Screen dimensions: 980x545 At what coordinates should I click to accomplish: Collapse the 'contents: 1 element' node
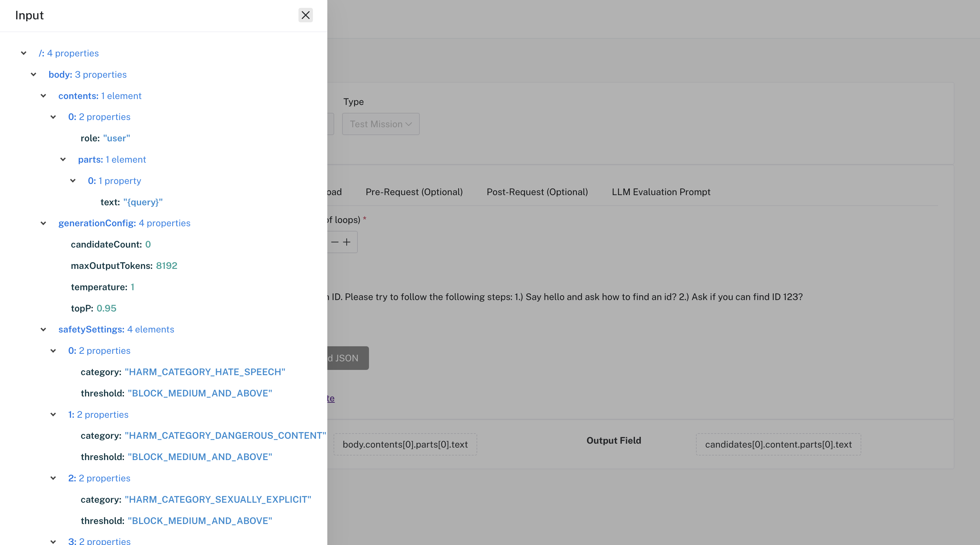pyautogui.click(x=43, y=96)
